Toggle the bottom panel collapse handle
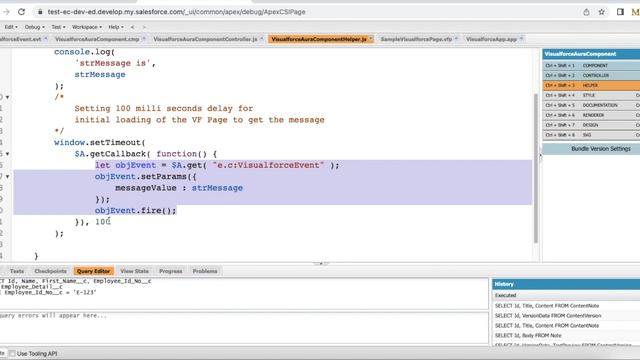Screen dimensions: 640x360 tap(320, 263)
